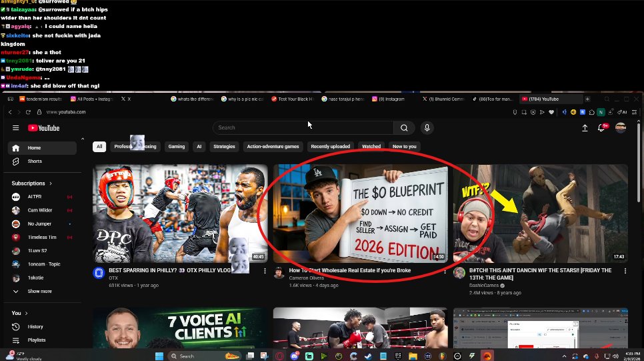Image resolution: width=644 pixels, height=361 pixels.
Task: Open the Opera browser taskbar icon
Action: [x=280, y=356]
